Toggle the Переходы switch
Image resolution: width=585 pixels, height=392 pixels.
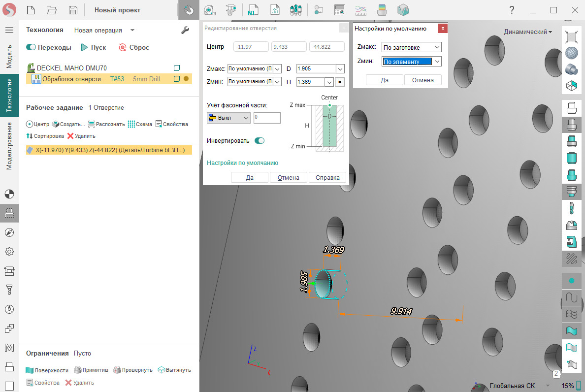pos(32,48)
